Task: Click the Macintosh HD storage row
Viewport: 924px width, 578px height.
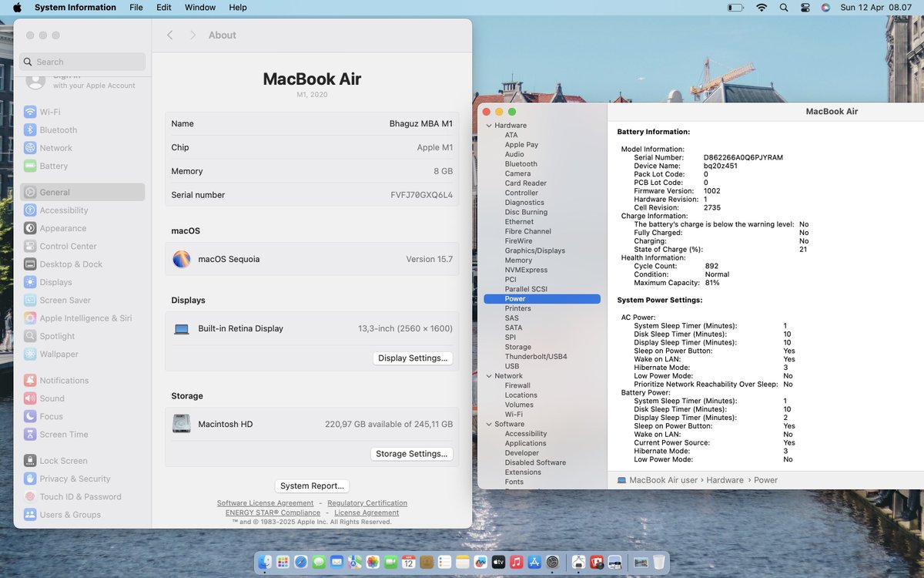Action: coord(312,424)
